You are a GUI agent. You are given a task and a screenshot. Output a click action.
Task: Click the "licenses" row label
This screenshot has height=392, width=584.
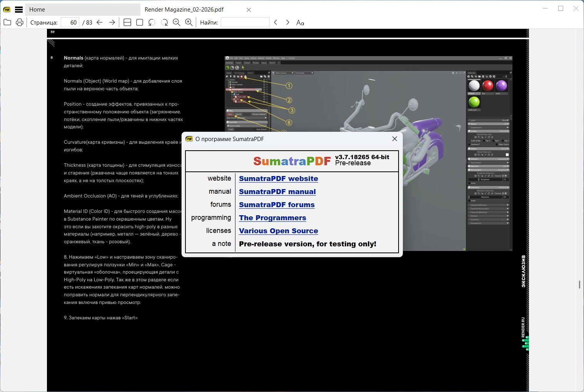(x=219, y=231)
